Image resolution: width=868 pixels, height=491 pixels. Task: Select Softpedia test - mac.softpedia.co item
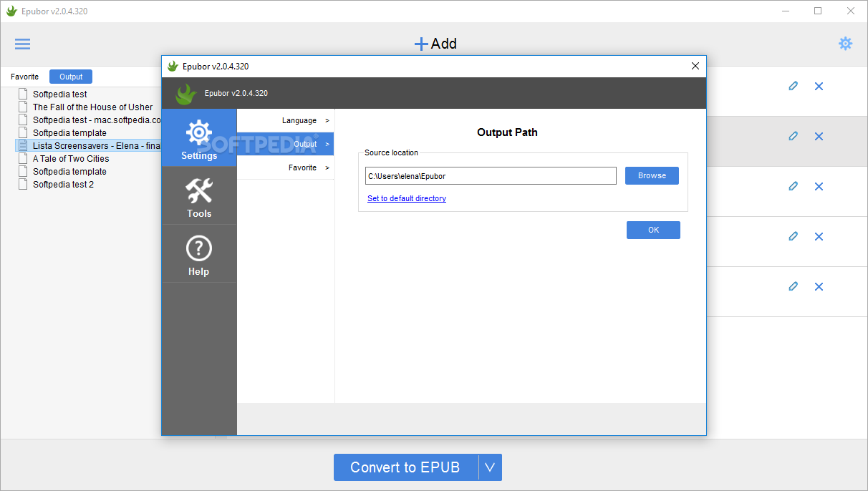pyautogui.click(x=97, y=120)
